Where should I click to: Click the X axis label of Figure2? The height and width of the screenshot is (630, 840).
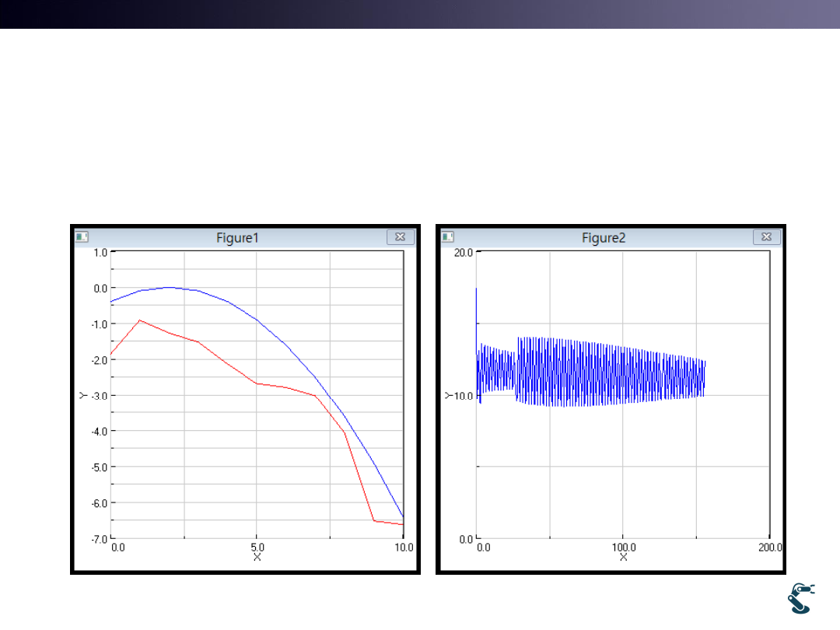623,558
